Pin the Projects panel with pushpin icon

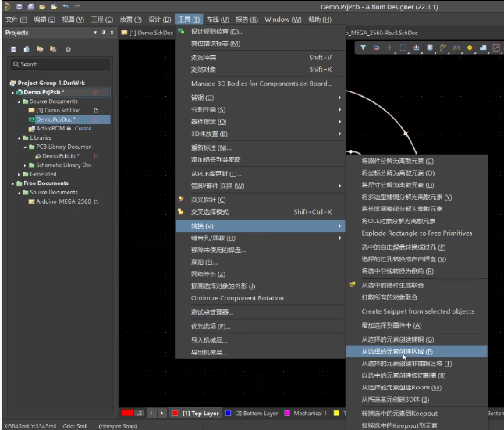104,33
